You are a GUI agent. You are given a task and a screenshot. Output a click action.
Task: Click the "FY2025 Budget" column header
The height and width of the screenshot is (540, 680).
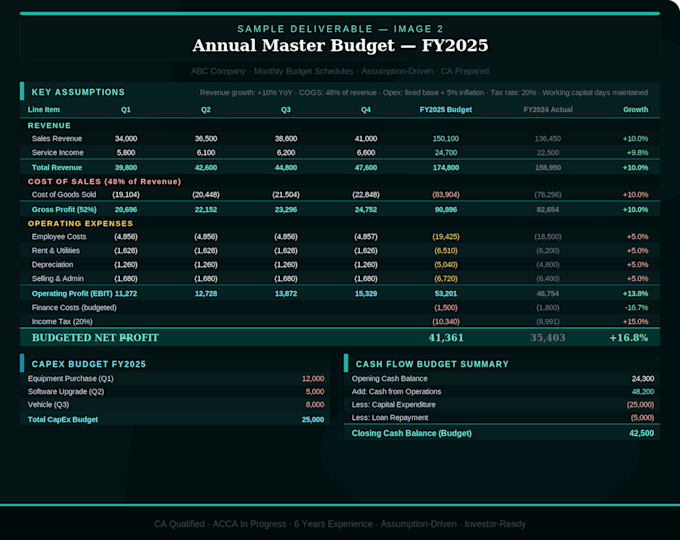pos(445,110)
